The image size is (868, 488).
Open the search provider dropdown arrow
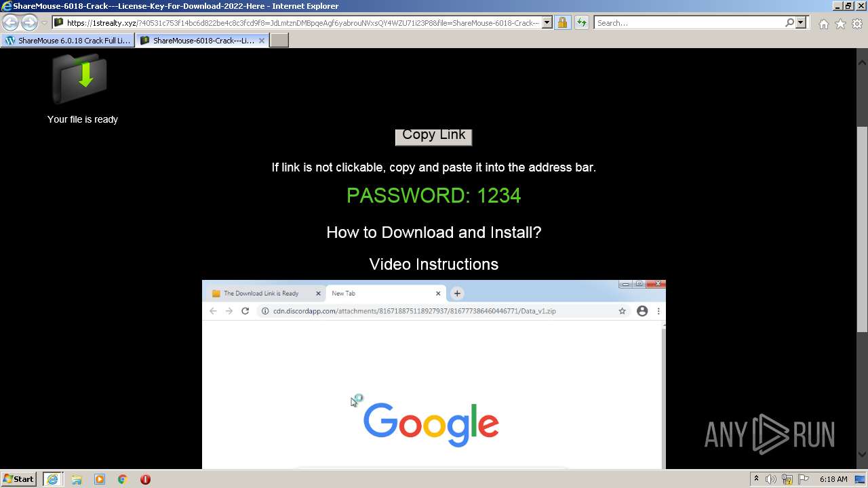click(x=801, y=22)
